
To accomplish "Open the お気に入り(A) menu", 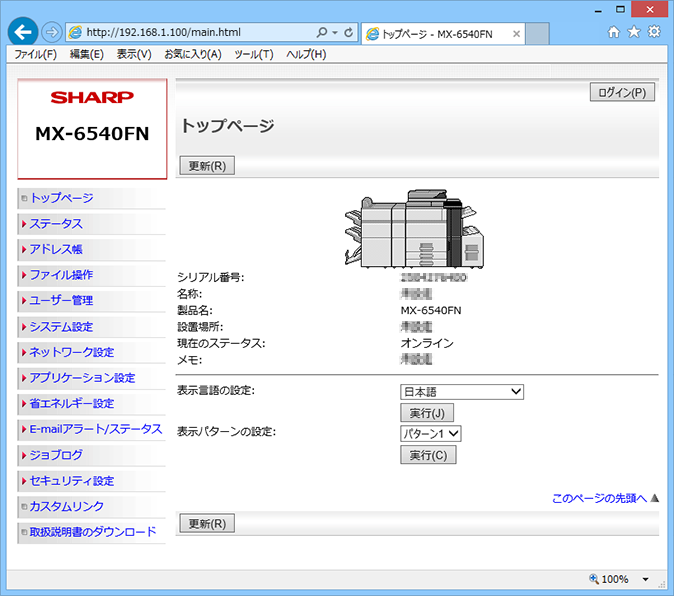I will click(x=192, y=54).
